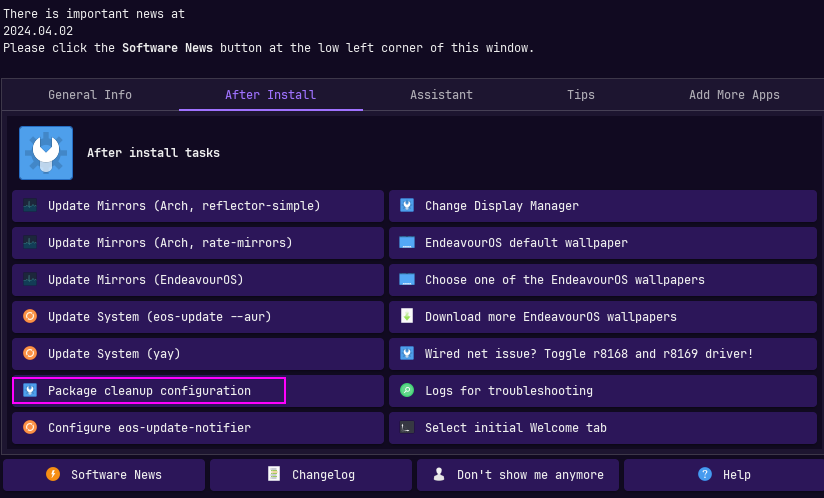Click terminal icon for Select initial Welcome tab
824x498 pixels.
(407, 427)
